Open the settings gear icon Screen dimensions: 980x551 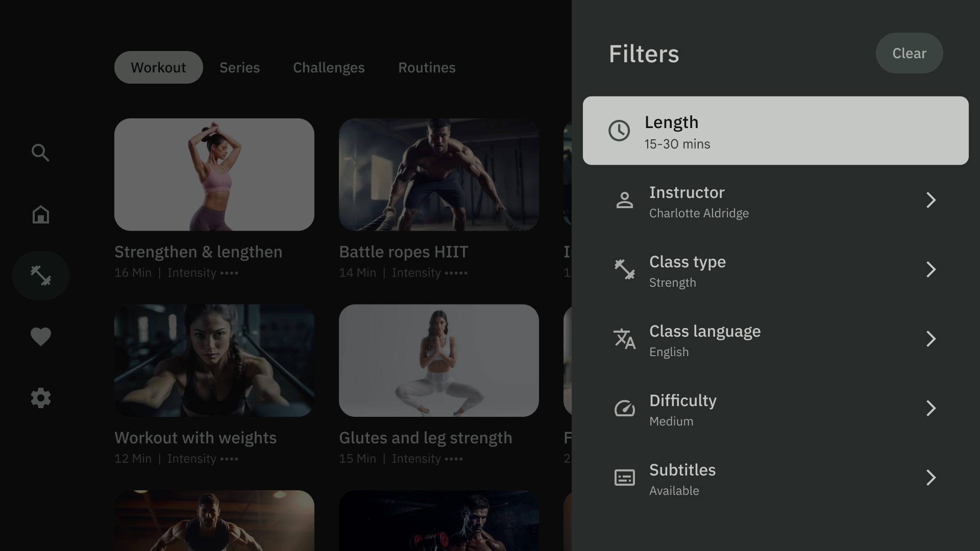click(40, 397)
